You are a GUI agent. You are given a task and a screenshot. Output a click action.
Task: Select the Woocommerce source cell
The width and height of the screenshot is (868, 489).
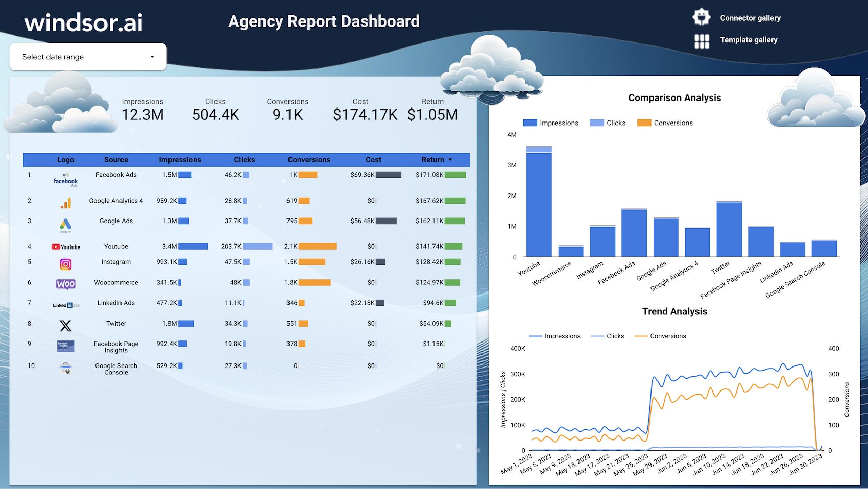pyautogui.click(x=116, y=282)
